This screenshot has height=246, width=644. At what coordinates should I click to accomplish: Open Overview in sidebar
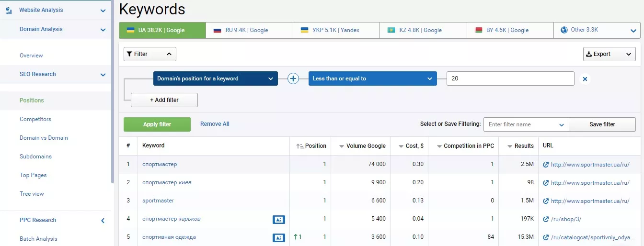(31, 56)
